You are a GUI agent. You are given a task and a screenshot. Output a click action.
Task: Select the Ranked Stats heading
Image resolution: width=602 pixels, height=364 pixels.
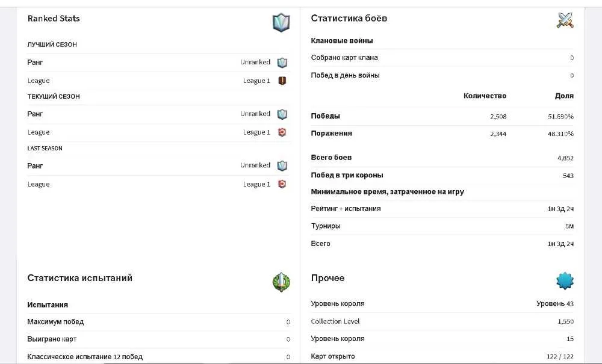(54, 19)
